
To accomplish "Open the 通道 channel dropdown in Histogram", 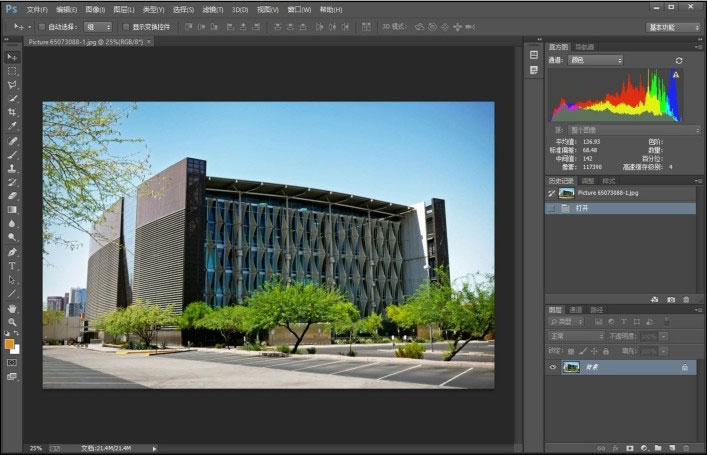I will (595, 60).
